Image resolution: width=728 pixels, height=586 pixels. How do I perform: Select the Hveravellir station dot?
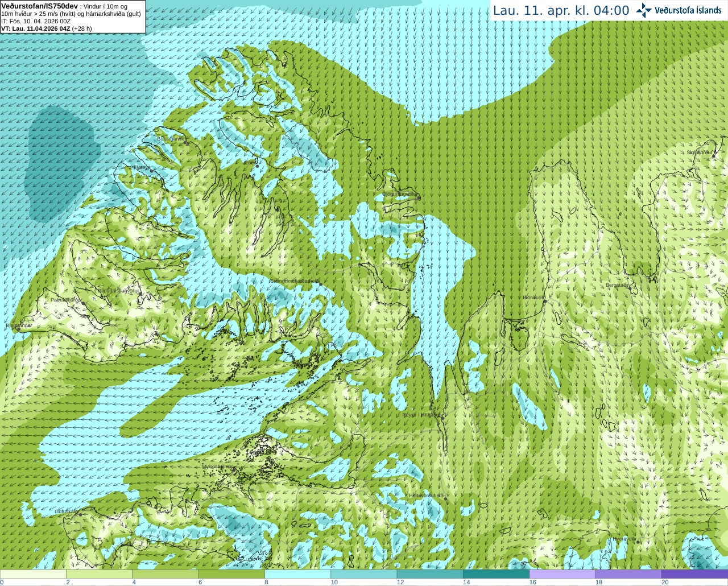point(638,542)
